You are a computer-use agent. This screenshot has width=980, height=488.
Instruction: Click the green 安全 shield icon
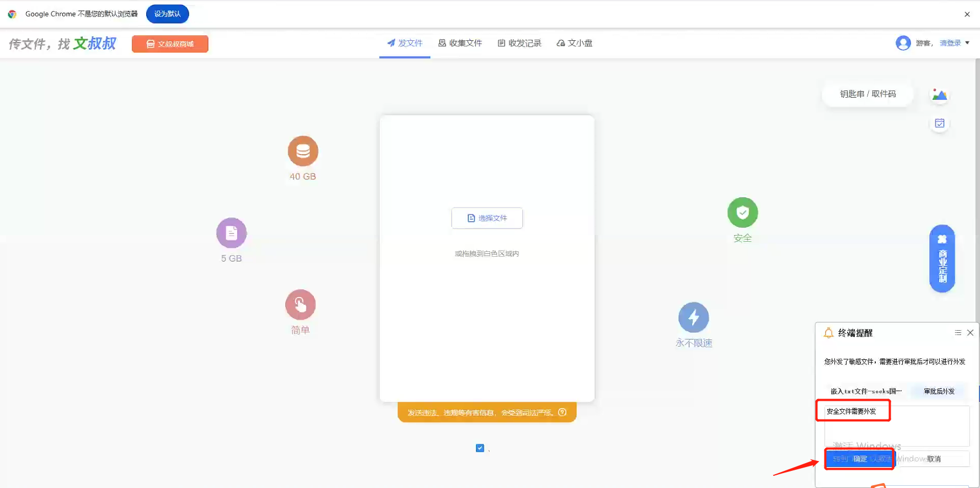[743, 213]
